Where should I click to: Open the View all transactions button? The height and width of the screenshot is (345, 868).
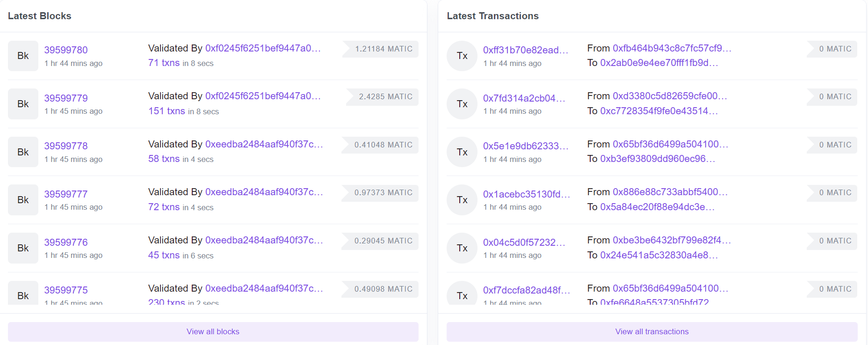pos(651,331)
